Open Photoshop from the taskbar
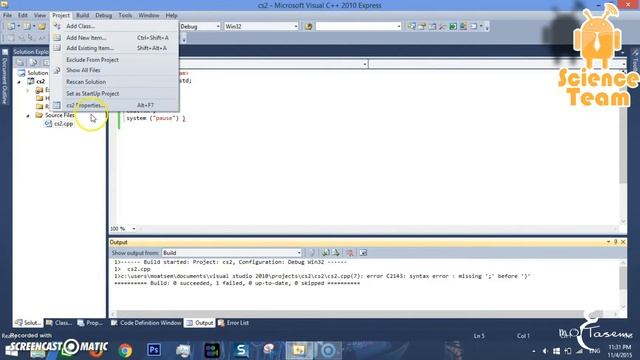The width and height of the screenshot is (640, 360). (x=154, y=350)
